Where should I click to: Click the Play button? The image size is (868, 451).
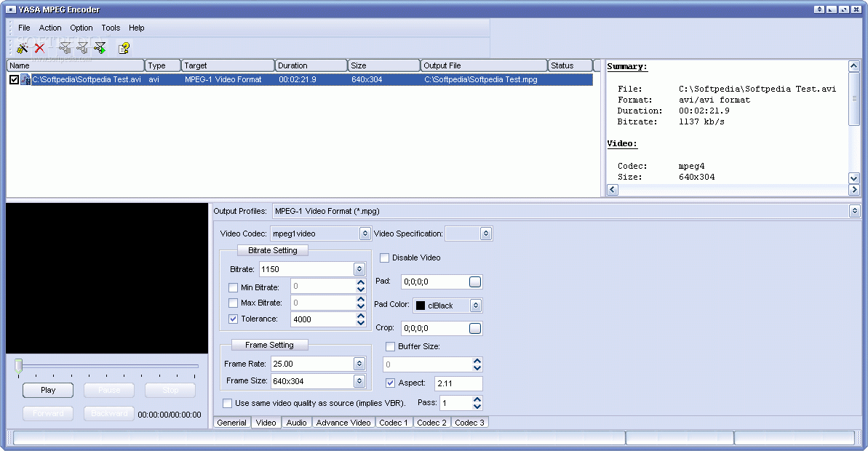point(48,390)
